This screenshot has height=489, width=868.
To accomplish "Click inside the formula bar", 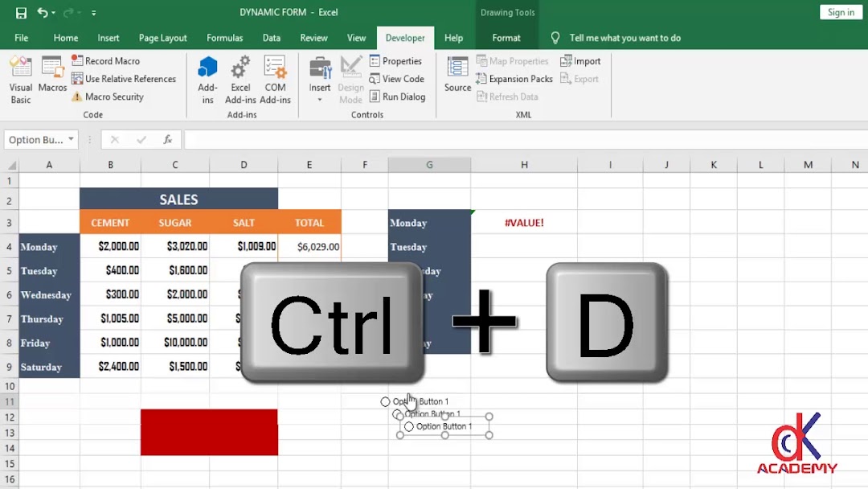I will 526,140.
